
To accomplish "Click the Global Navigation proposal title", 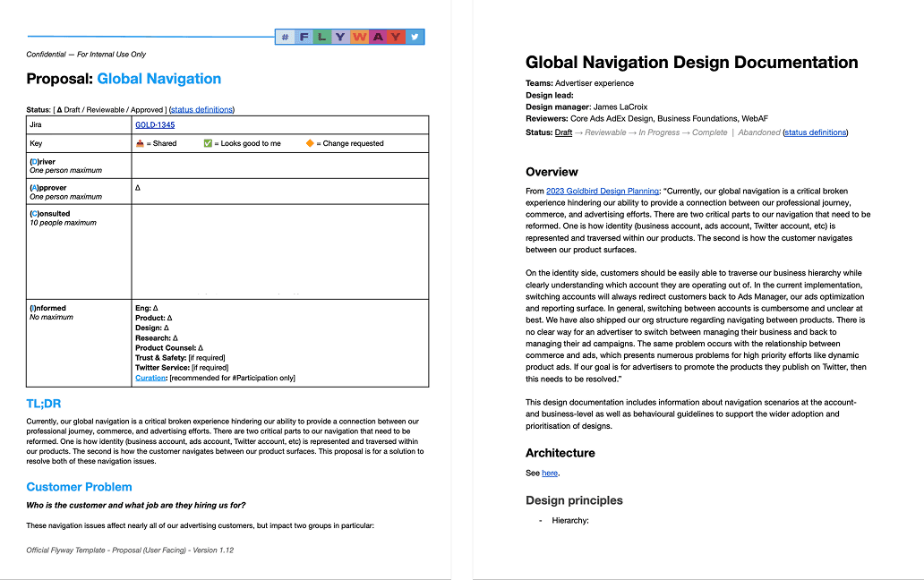I will [158, 79].
